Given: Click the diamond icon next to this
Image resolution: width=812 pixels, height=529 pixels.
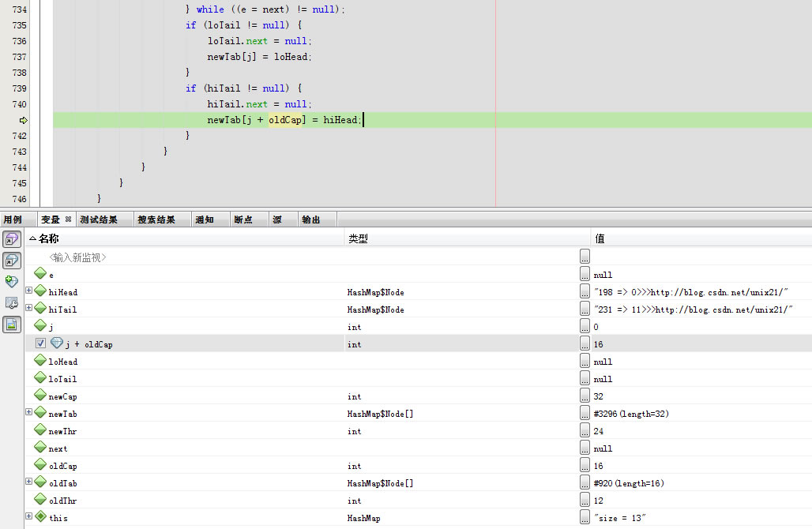Looking at the screenshot, I should coord(40,516).
